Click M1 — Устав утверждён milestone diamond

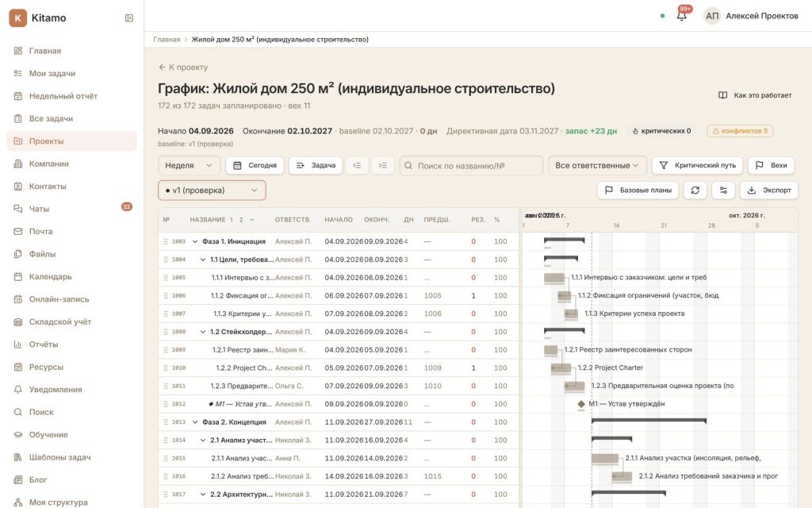pos(581,404)
